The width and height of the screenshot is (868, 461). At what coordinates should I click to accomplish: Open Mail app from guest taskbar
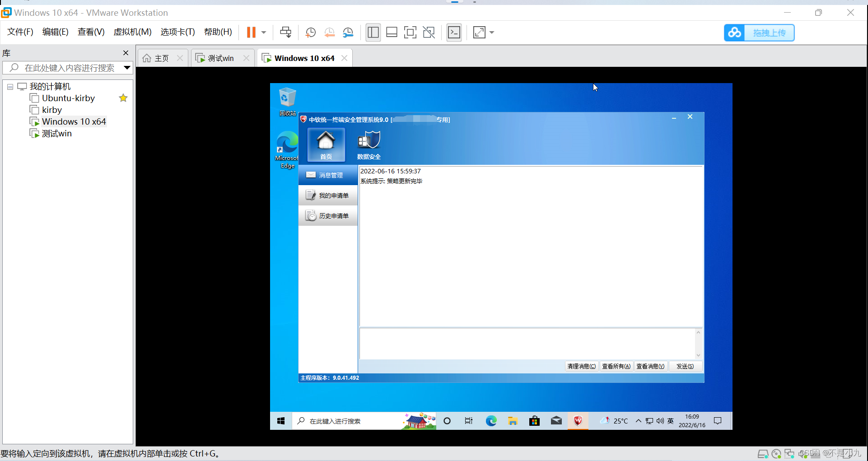pyautogui.click(x=556, y=421)
